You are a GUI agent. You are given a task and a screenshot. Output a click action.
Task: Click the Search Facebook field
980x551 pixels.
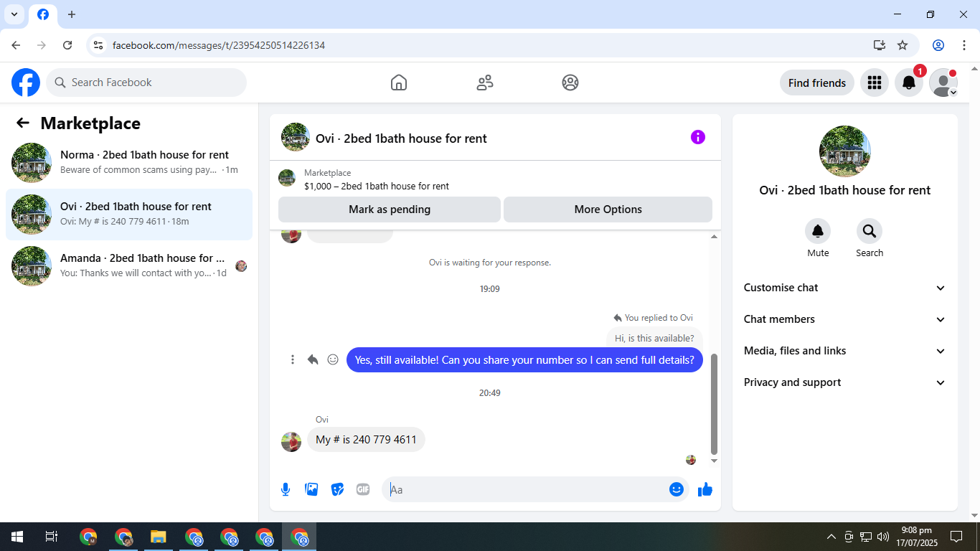(x=146, y=83)
